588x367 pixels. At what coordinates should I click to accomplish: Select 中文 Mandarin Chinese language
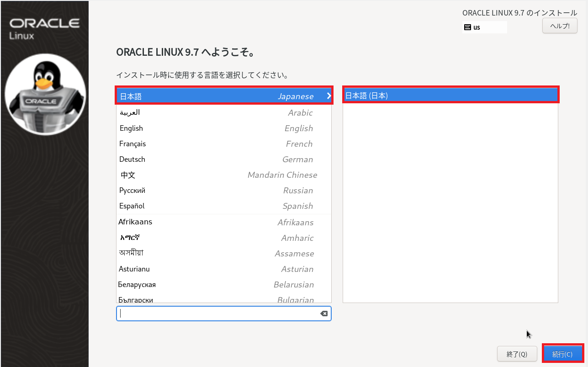(223, 175)
